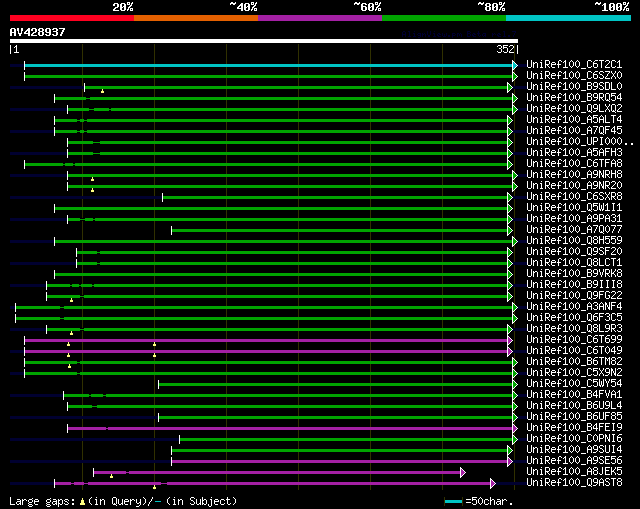Image resolution: width=640 pixels, height=509 pixels.
Task: Select the UniRef100_A9PA31 label
Action: (574, 219)
